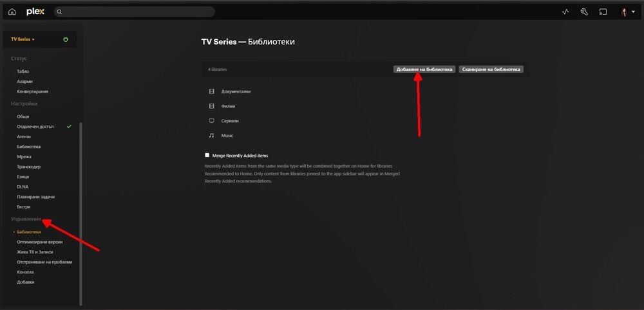Open Конзола in the sidebar

point(25,272)
